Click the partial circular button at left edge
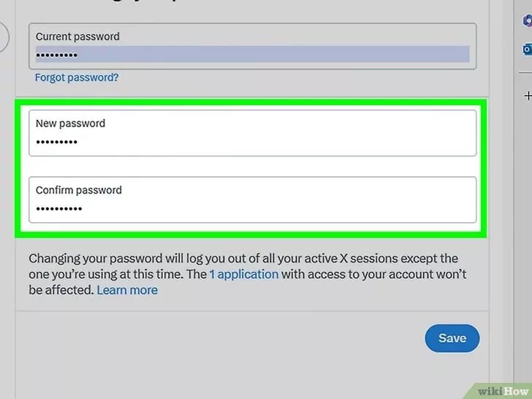Image resolution: width=532 pixels, height=399 pixels. (x=4, y=37)
